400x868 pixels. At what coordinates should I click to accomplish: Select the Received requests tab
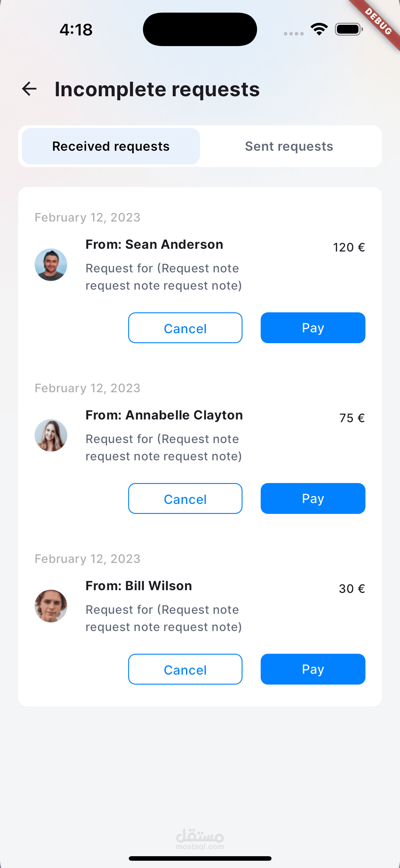pyautogui.click(x=111, y=146)
